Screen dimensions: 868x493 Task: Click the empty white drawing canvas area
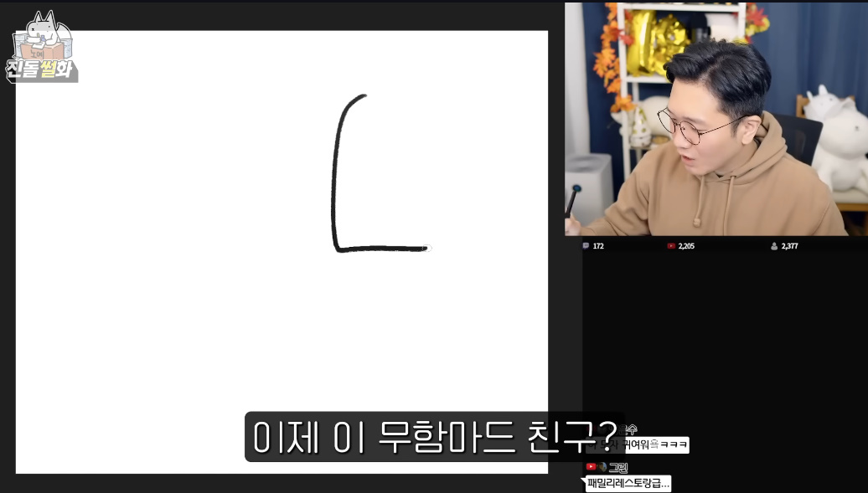(x=168, y=251)
